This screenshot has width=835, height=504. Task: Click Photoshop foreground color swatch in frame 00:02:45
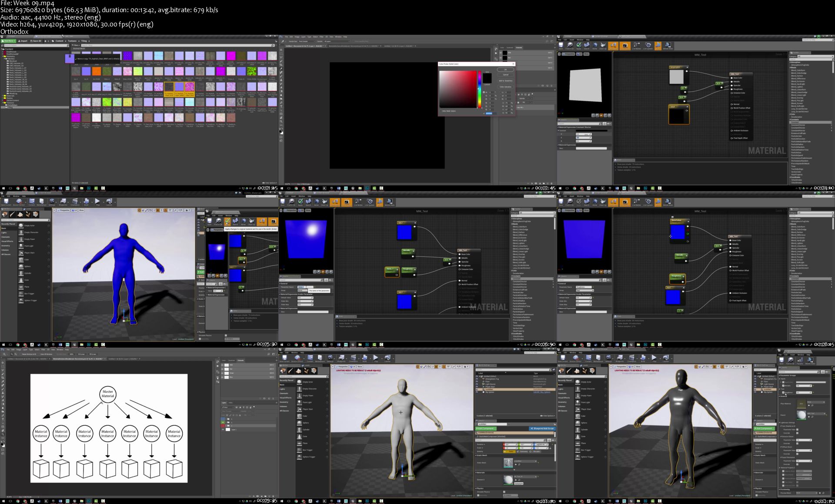(280, 131)
